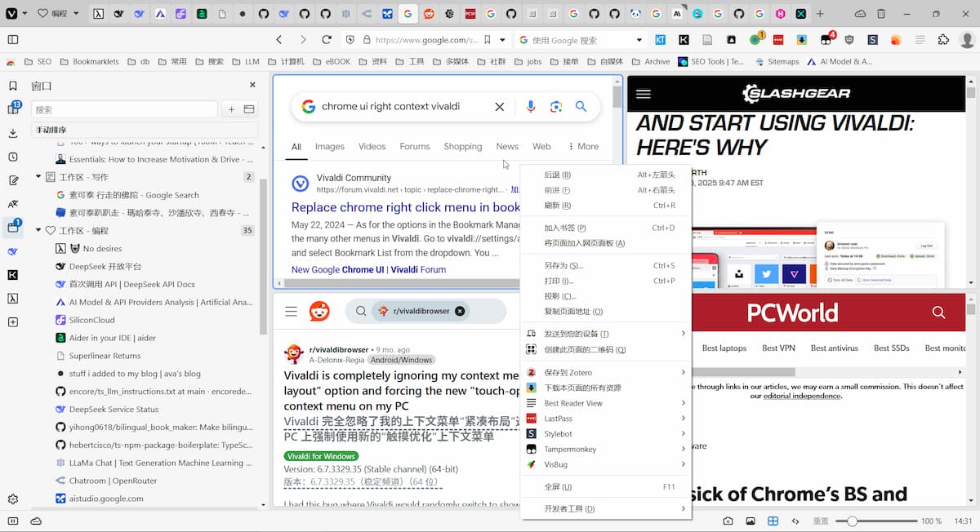Click the Vivaldi for Windows flair
980x532 pixels.
click(x=322, y=456)
